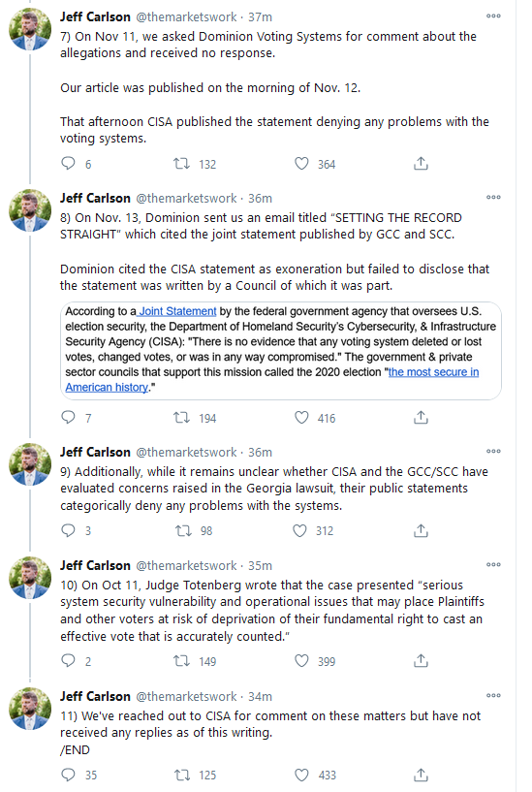
Task: Like the tweet with 364 likes
Action: [x=301, y=164]
